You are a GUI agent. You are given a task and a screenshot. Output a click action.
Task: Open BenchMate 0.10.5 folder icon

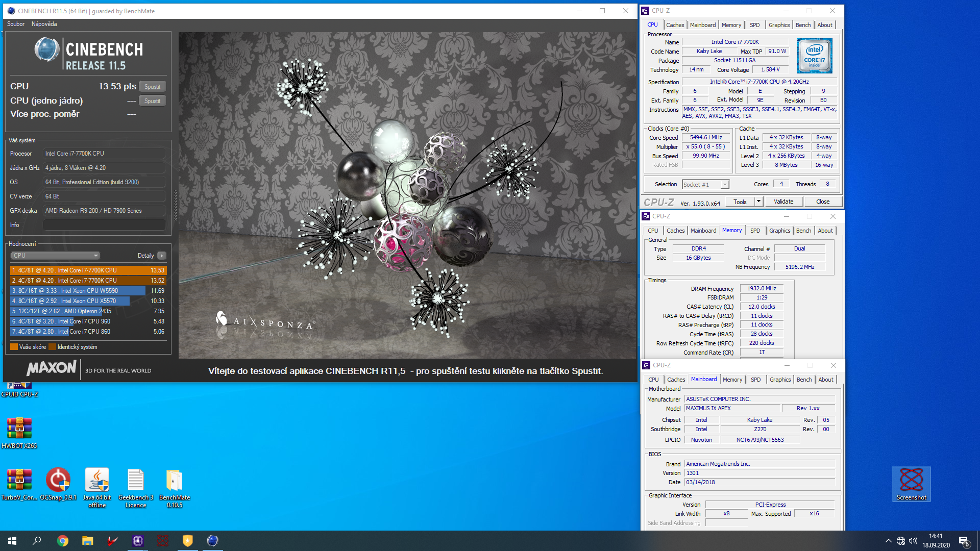click(175, 488)
